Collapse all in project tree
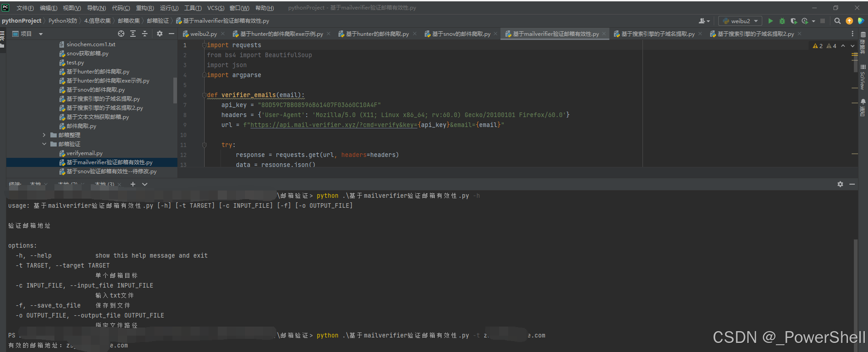 [145, 34]
